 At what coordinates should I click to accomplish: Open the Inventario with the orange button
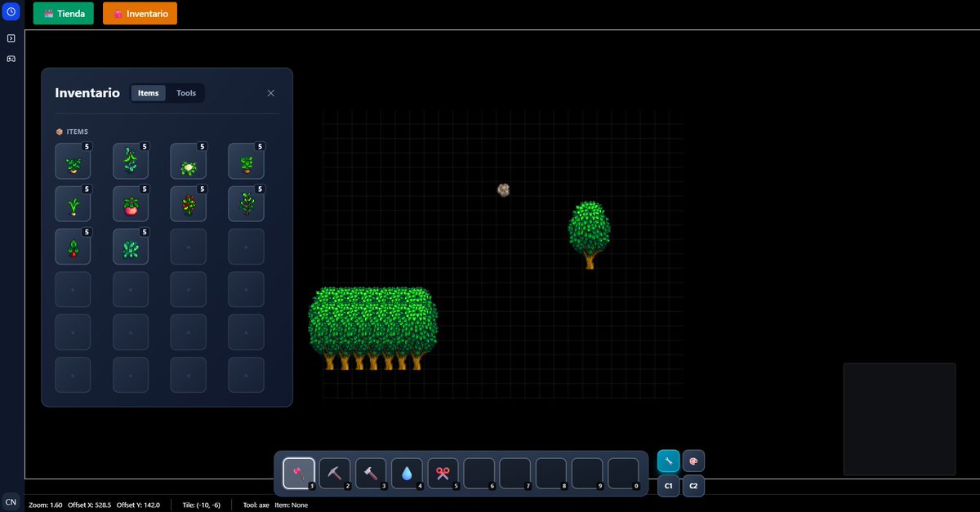click(x=140, y=13)
